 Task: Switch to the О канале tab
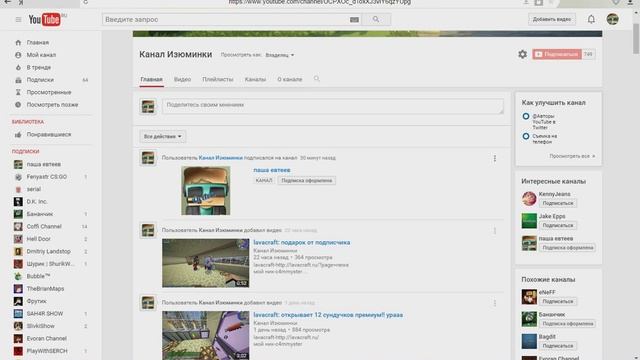(290, 79)
